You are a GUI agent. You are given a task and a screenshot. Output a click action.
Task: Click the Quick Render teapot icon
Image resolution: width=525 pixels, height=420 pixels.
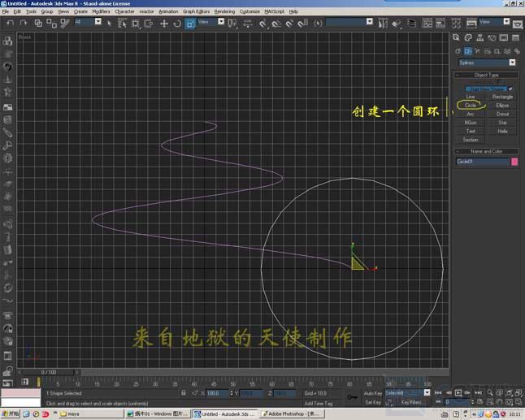pyautogui.click(x=518, y=24)
